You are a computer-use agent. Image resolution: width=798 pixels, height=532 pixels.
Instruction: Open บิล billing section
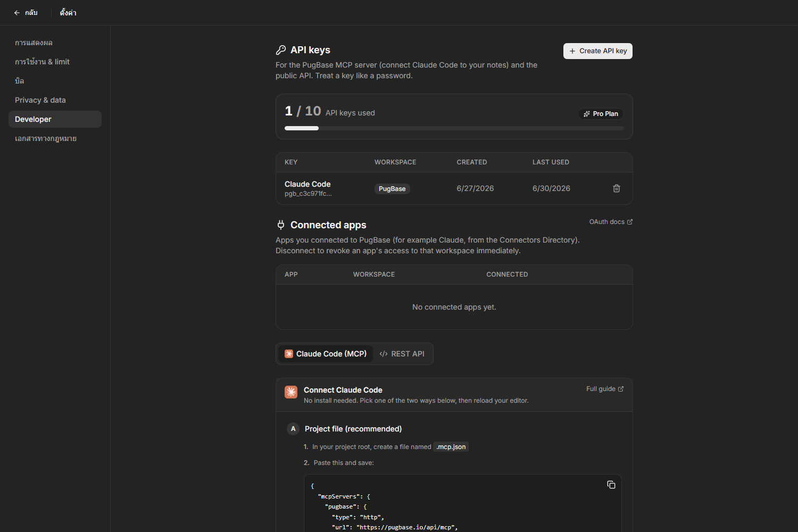tap(55, 81)
